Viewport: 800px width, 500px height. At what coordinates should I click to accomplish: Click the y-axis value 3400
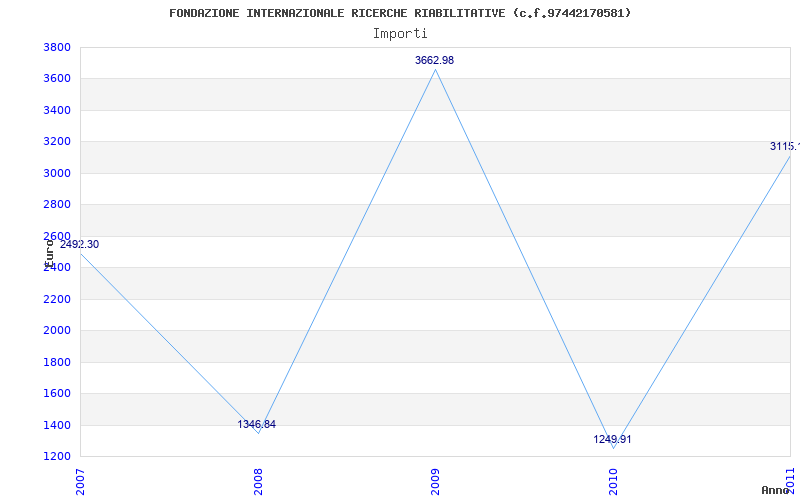57,111
